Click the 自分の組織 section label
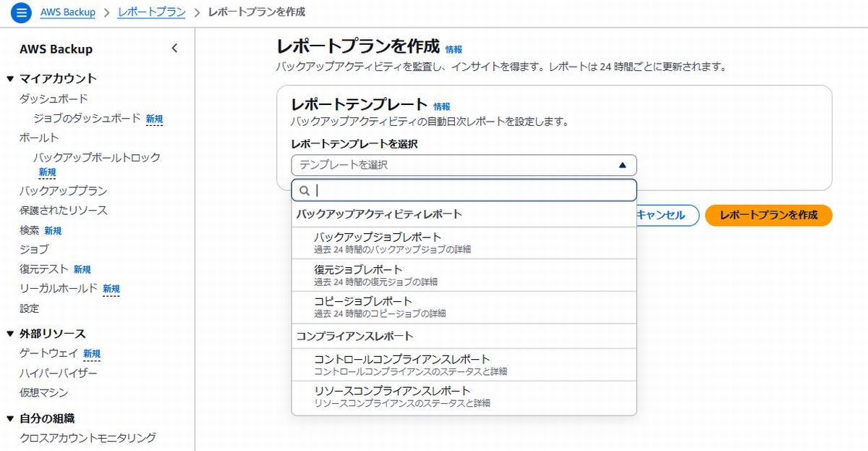 click(47, 418)
